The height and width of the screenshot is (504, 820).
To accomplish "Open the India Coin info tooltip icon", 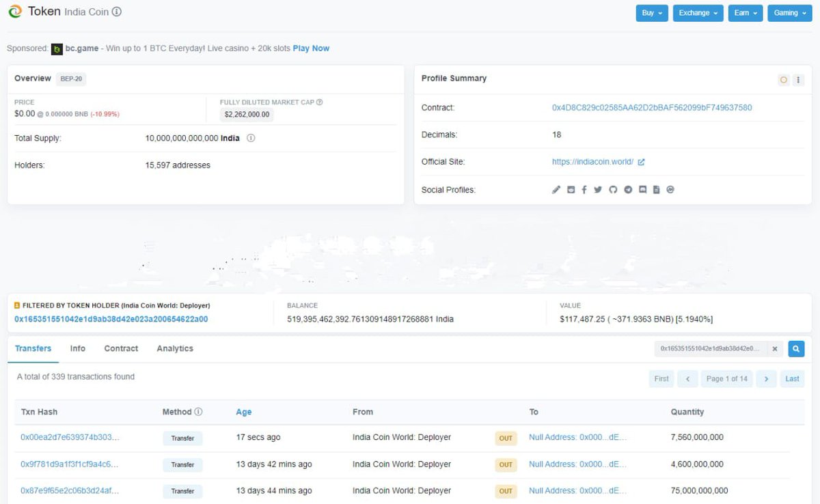I will click(x=117, y=12).
